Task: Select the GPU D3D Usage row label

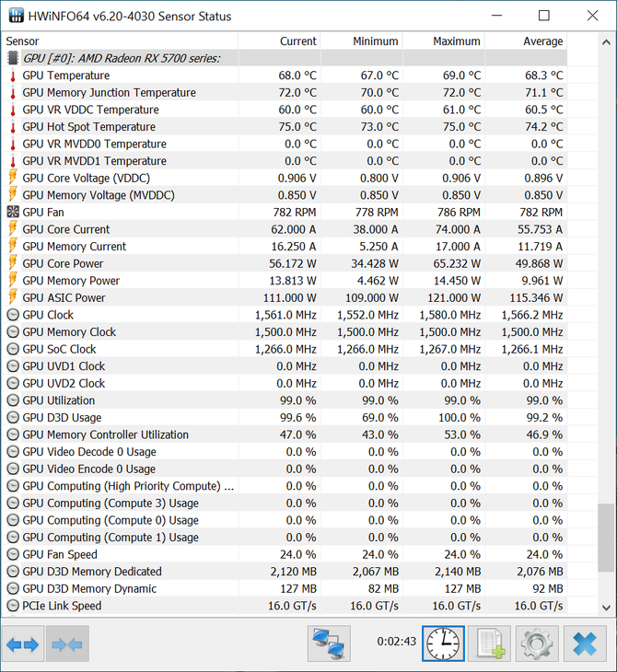Action: click(62, 417)
